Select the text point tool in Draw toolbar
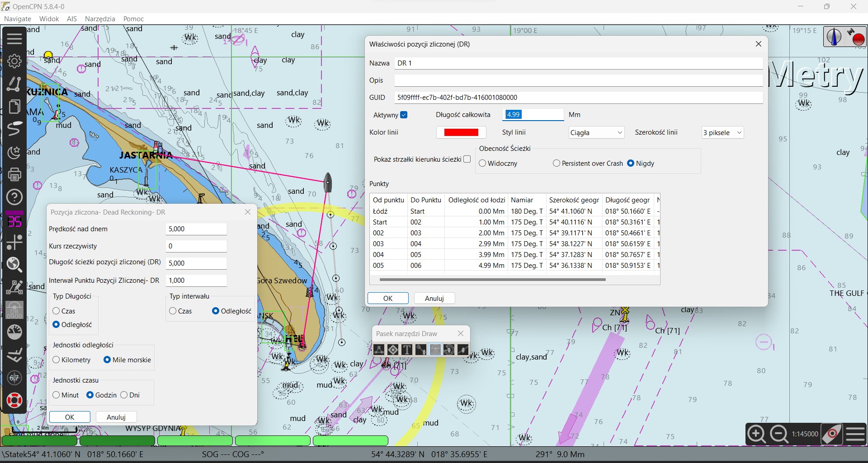This screenshot has width=868, height=463. [x=407, y=349]
